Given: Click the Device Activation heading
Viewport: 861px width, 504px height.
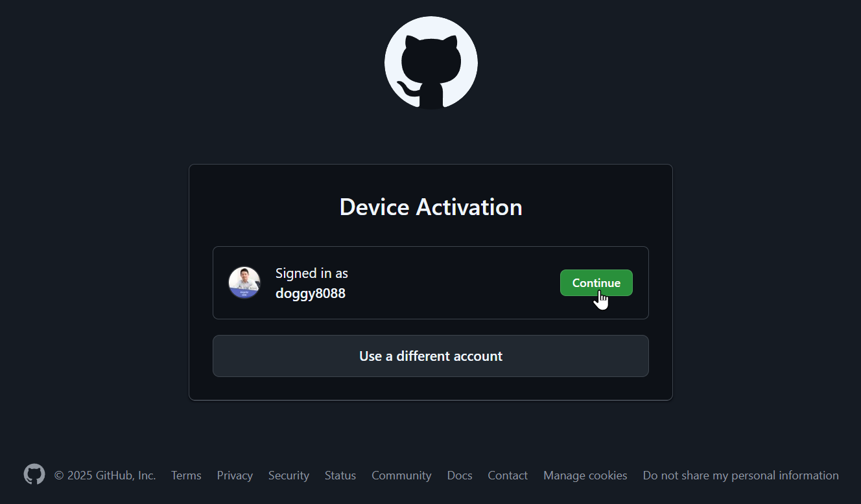Looking at the screenshot, I should [x=430, y=207].
